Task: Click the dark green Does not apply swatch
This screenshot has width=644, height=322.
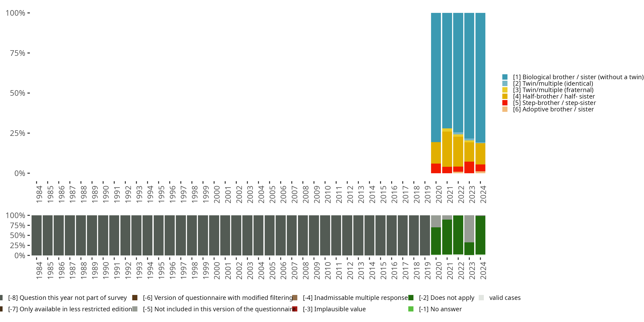Action: pos(411,298)
